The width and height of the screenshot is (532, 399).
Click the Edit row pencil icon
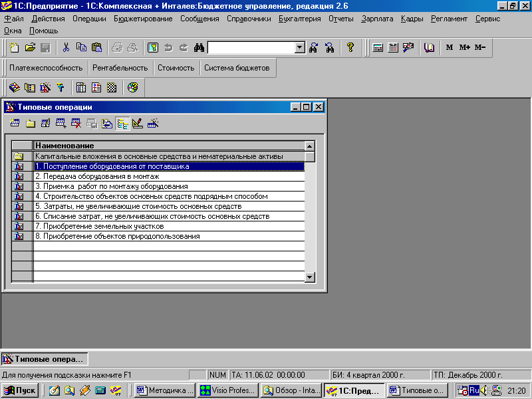(x=46, y=124)
